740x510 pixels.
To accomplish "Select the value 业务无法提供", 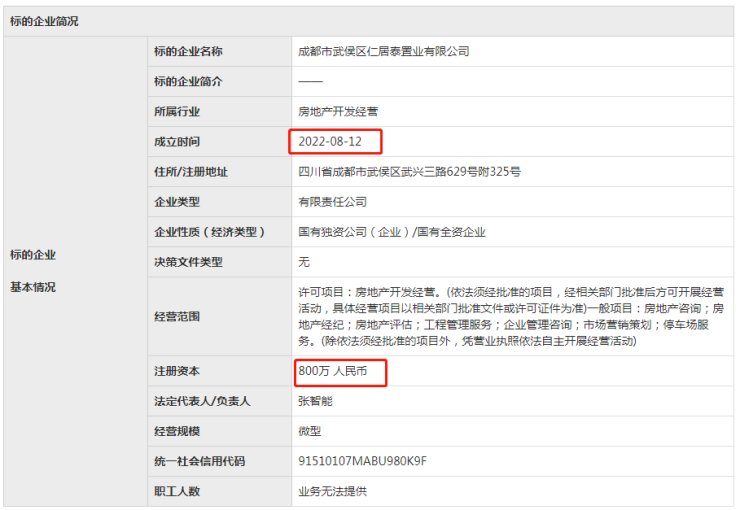I will click(x=332, y=492).
